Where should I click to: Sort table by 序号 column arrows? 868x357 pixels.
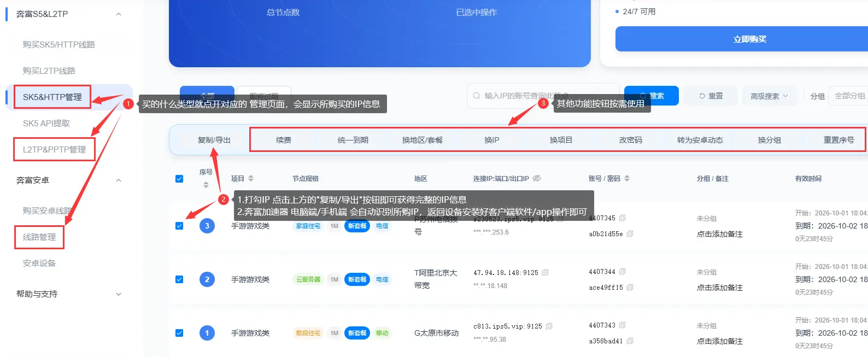pos(206,185)
